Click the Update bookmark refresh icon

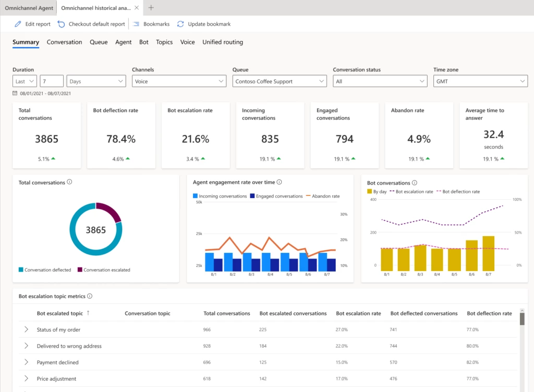point(179,24)
